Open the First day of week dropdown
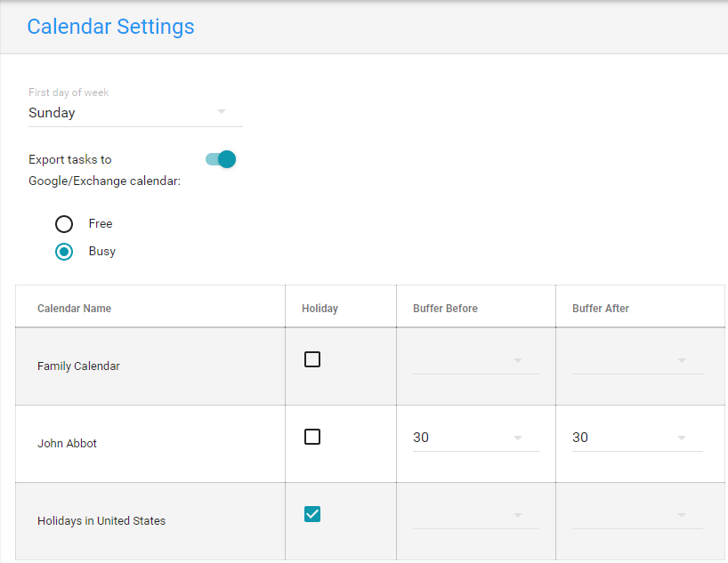 click(x=133, y=113)
